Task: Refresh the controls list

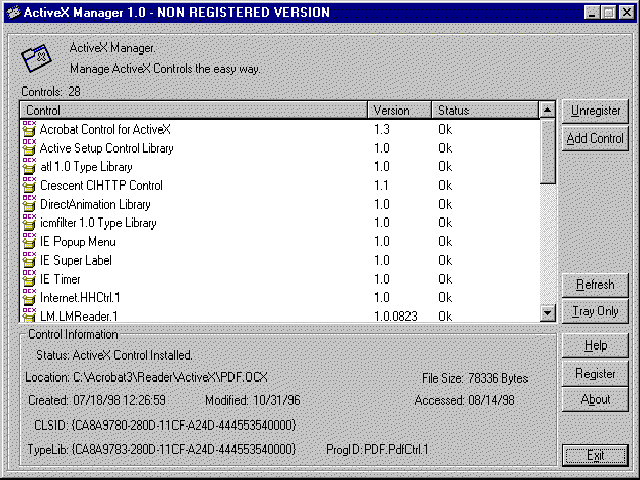Action: tap(595, 285)
